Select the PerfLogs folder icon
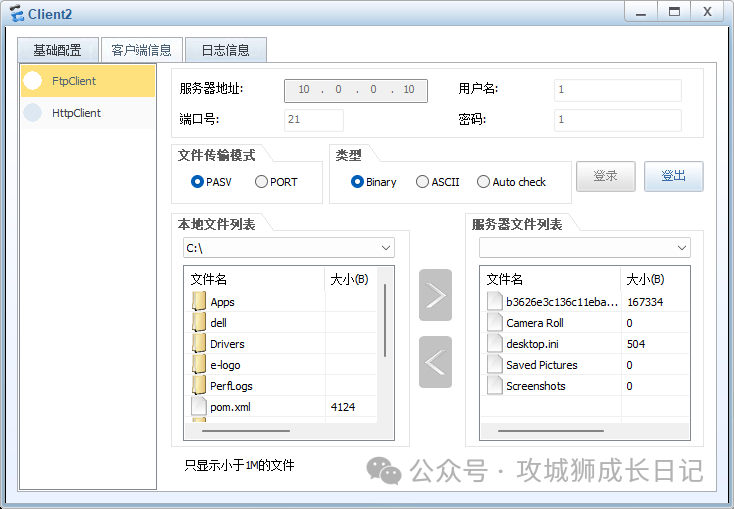 click(x=199, y=386)
